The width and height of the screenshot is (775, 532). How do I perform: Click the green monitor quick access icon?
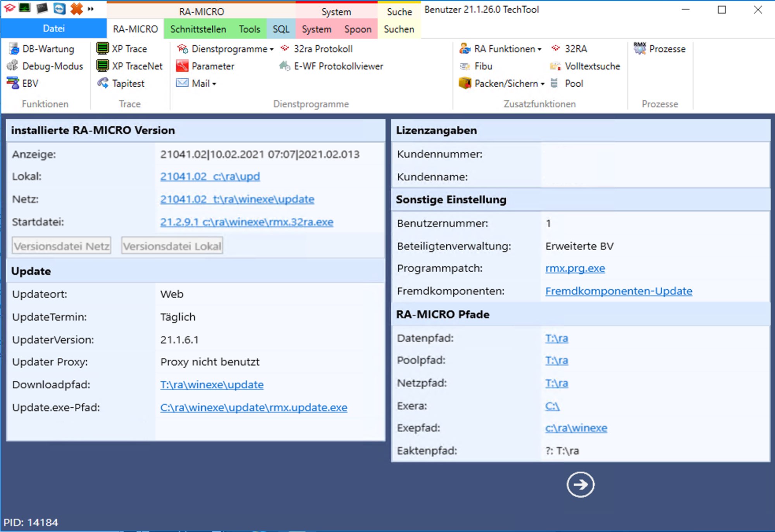(25, 8)
